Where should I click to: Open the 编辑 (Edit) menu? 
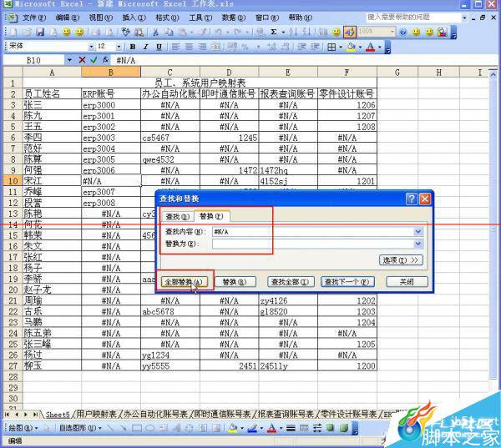[67, 18]
